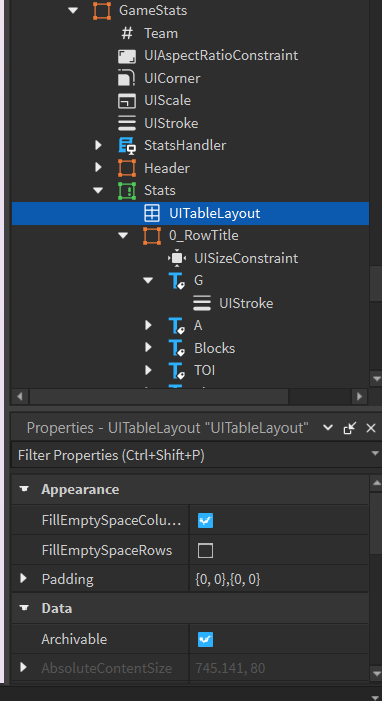Click the StatsHandler script icon

[x=127, y=145]
